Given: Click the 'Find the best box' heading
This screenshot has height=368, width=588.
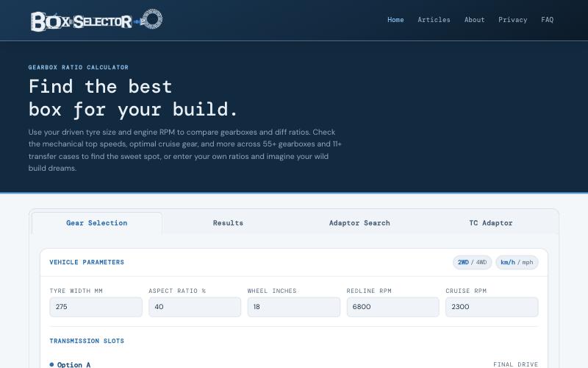Looking at the screenshot, I should click(x=133, y=98).
